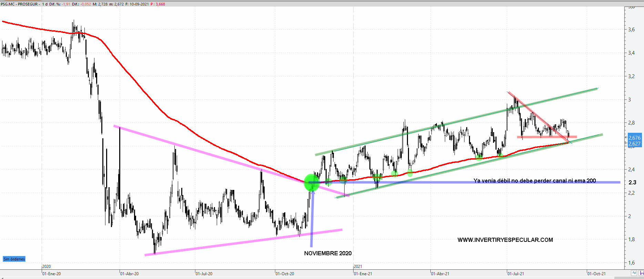Click the large green circle breakout marker
The height and width of the screenshot is (279, 644).
[x=311, y=183]
